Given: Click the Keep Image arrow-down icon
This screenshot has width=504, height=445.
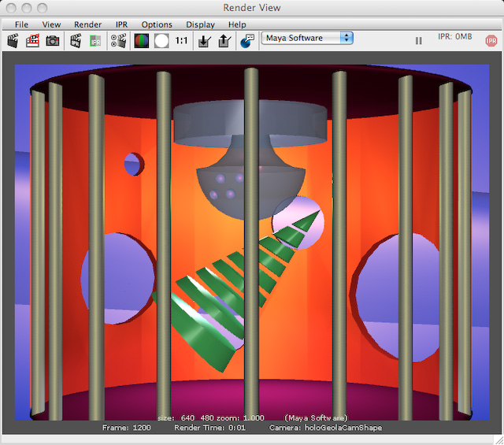Looking at the screenshot, I should point(204,40).
